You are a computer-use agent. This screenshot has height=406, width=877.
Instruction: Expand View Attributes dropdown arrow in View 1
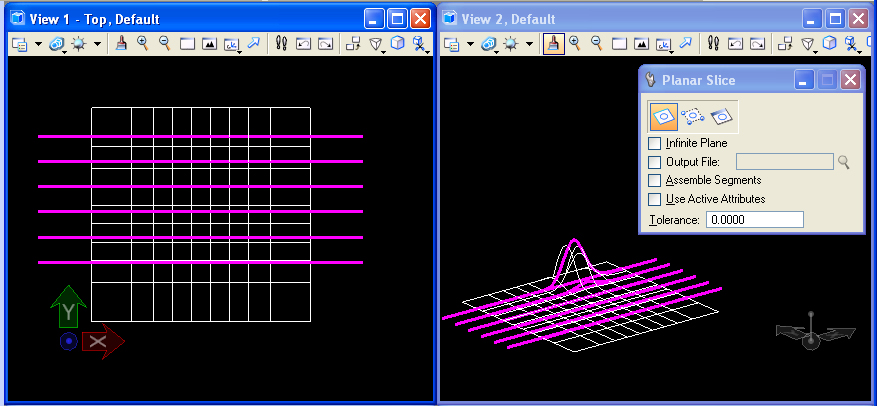[x=38, y=44]
